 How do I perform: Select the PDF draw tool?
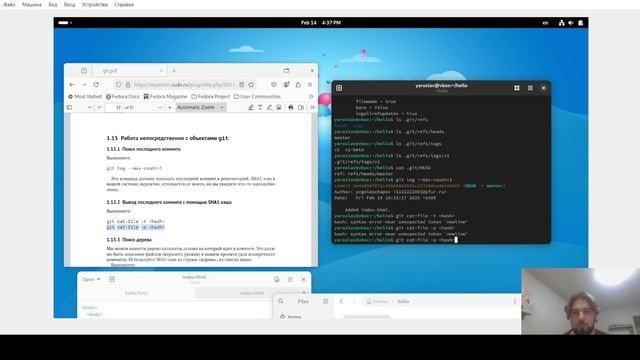point(269,107)
